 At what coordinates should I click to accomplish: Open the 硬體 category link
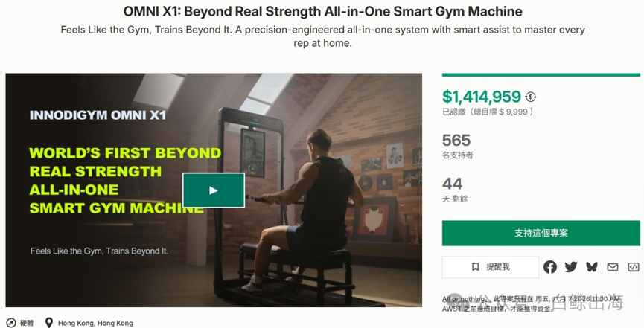click(x=27, y=323)
